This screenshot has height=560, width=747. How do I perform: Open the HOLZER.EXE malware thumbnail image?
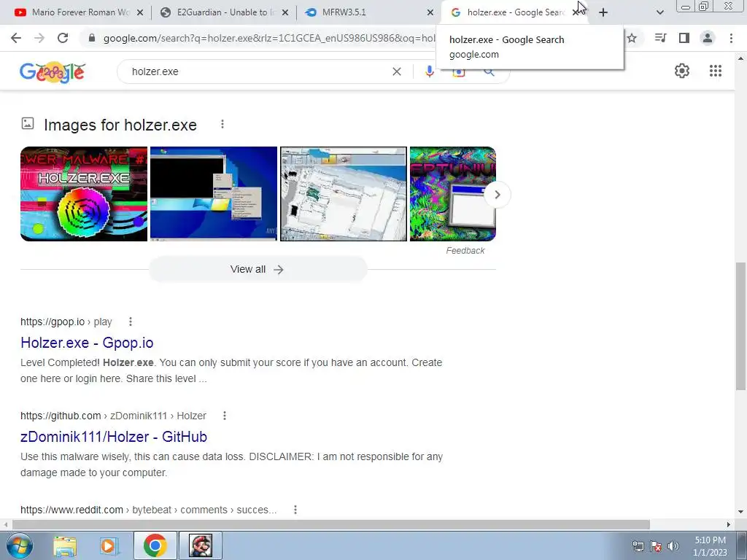click(84, 194)
